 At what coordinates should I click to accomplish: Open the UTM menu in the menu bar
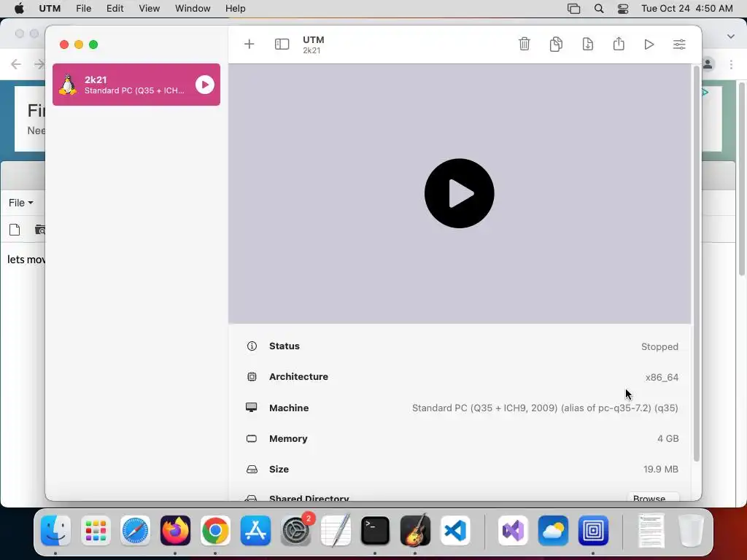(x=50, y=9)
